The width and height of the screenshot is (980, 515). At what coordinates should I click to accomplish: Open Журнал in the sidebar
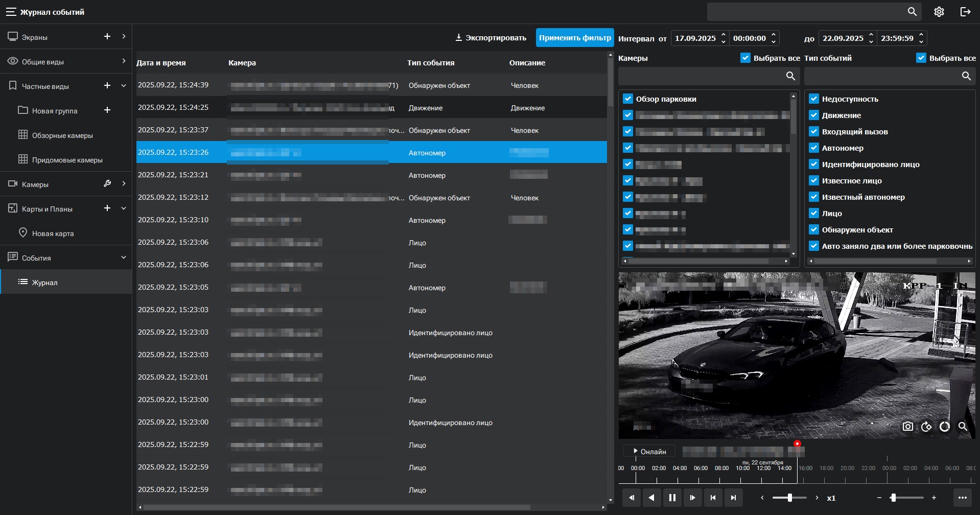[44, 283]
